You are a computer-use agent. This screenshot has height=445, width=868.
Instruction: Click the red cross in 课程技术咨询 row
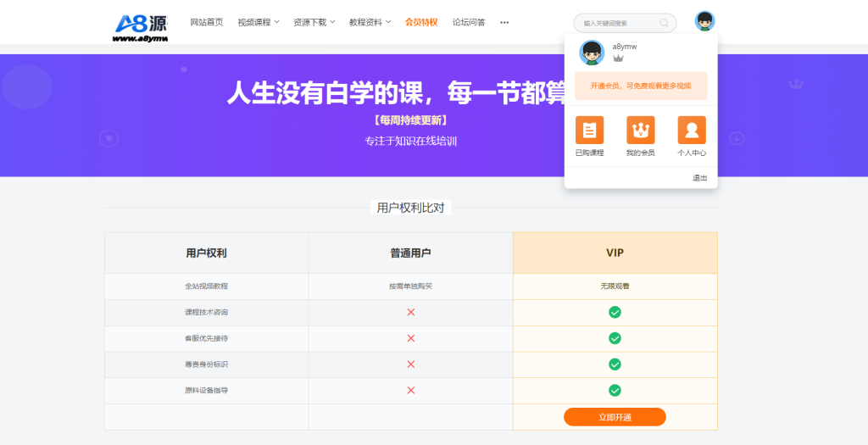pos(411,312)
